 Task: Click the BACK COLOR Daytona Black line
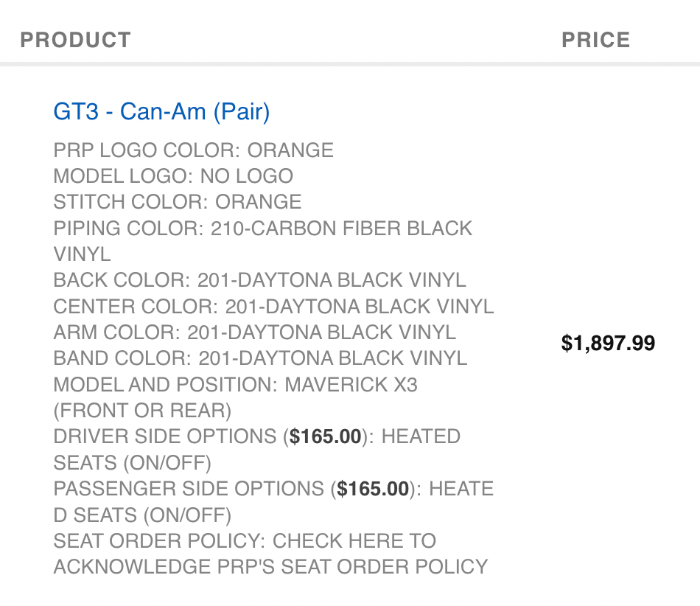tap(260, 280)
